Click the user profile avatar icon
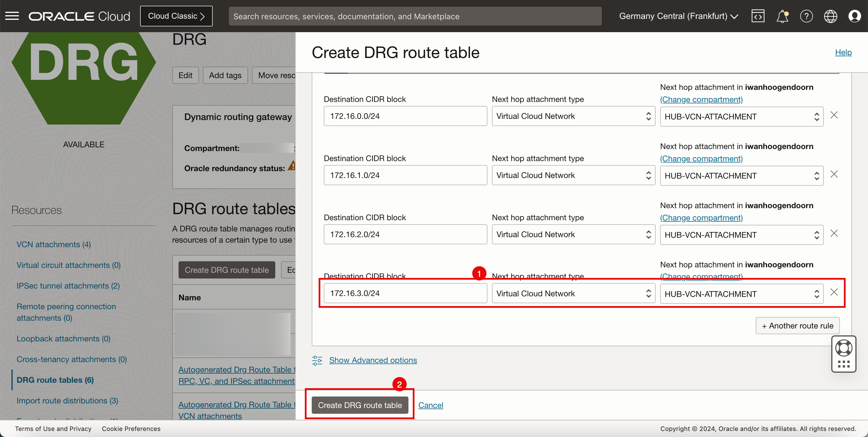Screen dimensions: 868x437 coord(855,16)
